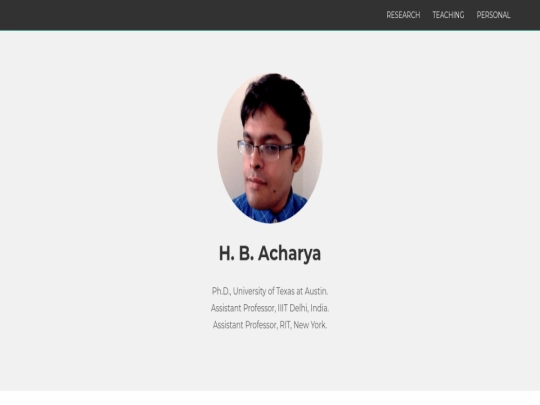Click the word India
The width and height of the screenshot is (540, 405).
(x=320, y=308)
